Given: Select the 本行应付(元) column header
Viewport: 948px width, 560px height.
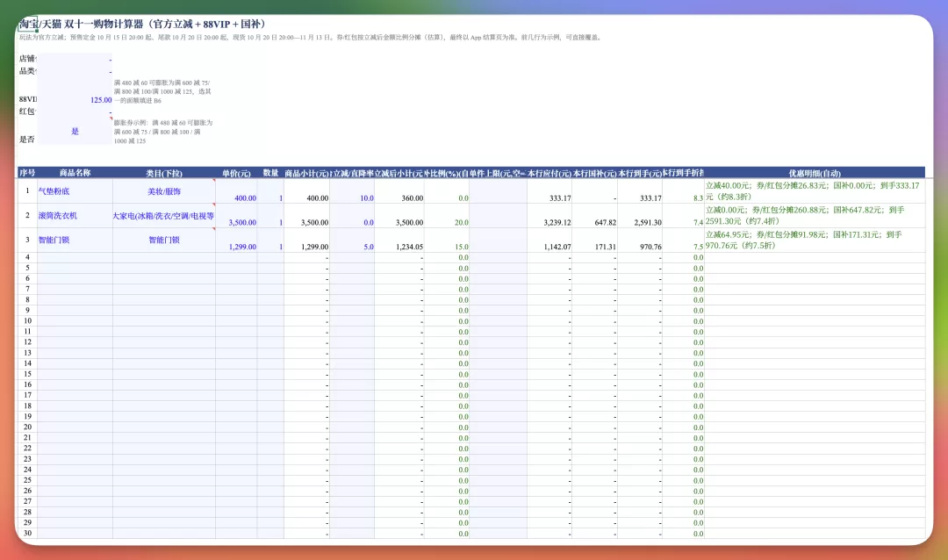Looking at the screenshot, I should tap(549, 173).
